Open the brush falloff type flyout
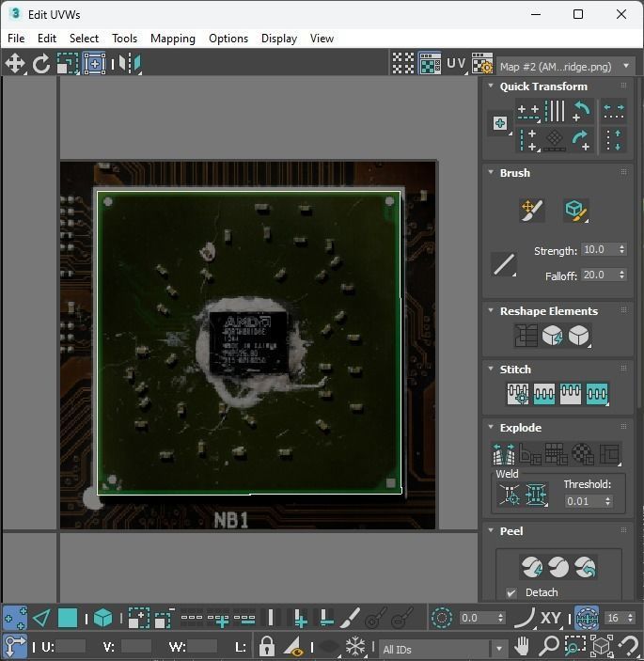Image resolution: width=644 pixels, height=661 pixels. 504,264
